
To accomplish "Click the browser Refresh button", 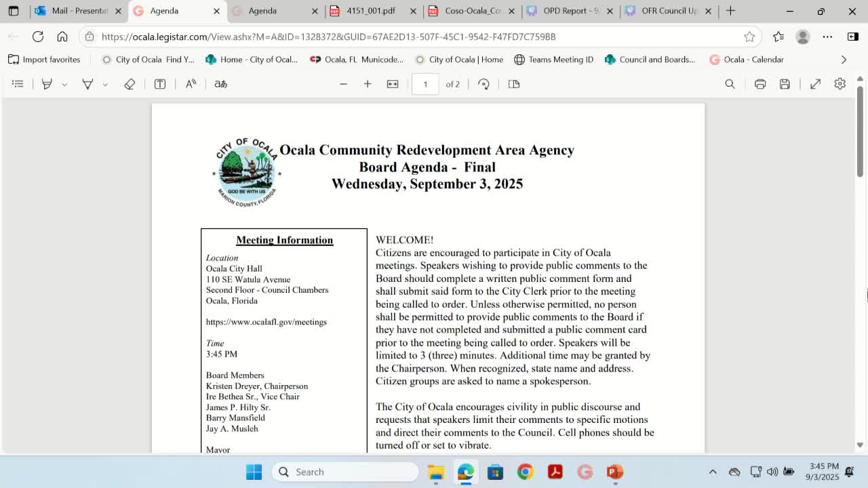I will point(38,37).
